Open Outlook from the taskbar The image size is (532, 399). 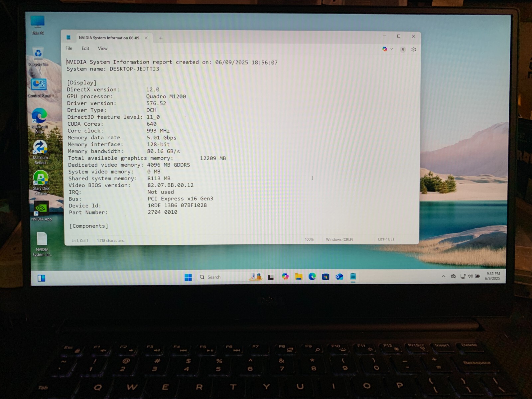(339, 277)
